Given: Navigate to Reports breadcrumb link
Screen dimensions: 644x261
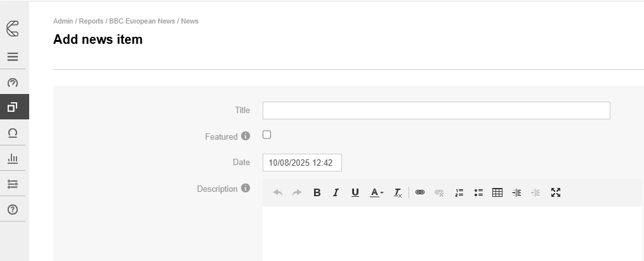Looking at the screenshot, I should coord(91,21).
